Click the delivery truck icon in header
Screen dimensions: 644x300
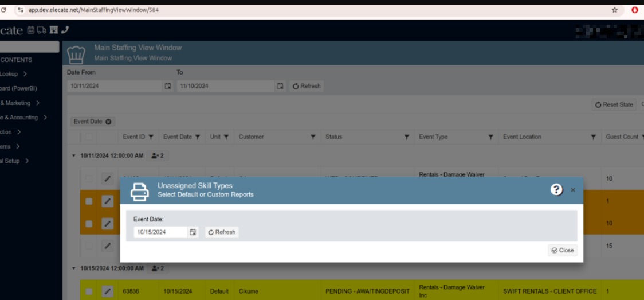[x=42, y=30]
